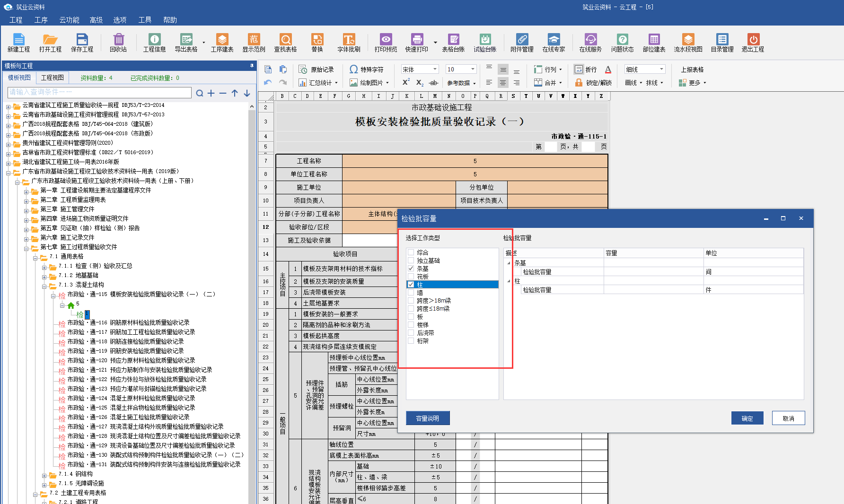Switch to 工程视图 tab

pyautogui.click(x=52, y=78)
